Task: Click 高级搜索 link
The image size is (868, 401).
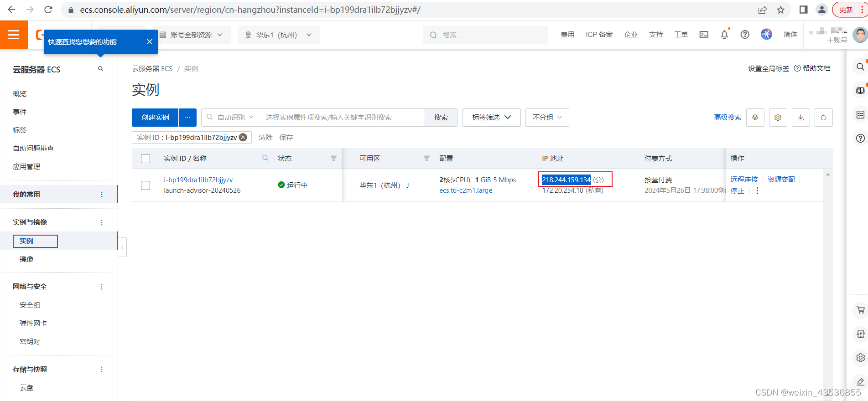Action: [x=728, y=118]
